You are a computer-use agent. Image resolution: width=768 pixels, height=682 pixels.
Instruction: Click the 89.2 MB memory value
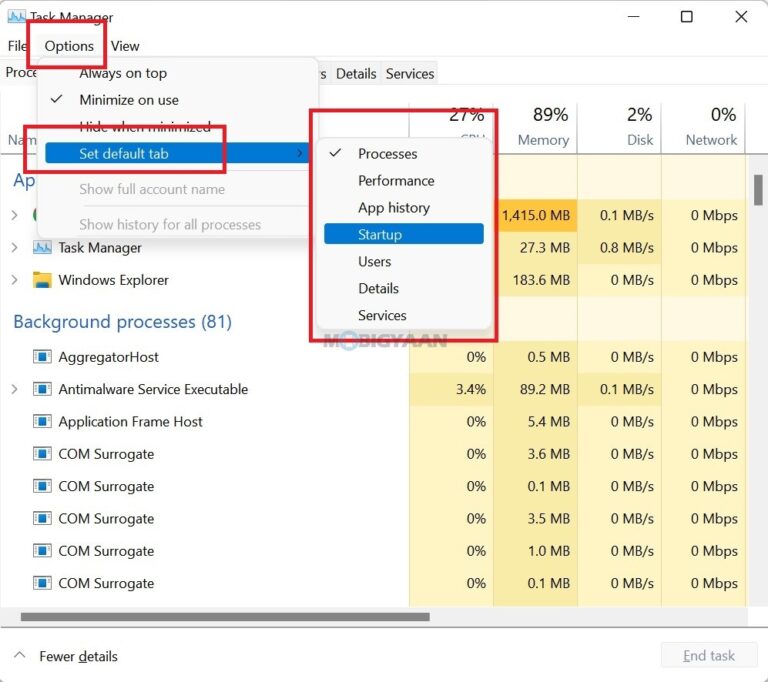point(545,389)
